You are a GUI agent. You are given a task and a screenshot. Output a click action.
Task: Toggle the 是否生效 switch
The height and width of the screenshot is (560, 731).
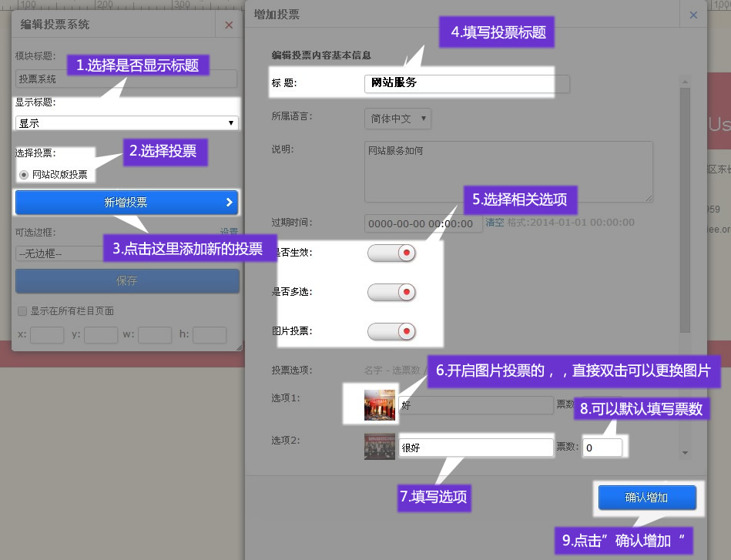(x=391, y=253)
